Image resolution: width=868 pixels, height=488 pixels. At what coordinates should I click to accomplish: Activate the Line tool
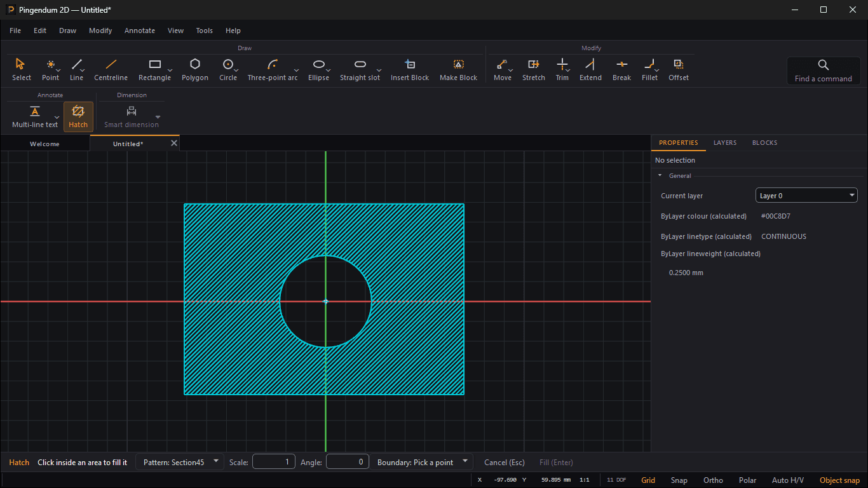[76, 70]
